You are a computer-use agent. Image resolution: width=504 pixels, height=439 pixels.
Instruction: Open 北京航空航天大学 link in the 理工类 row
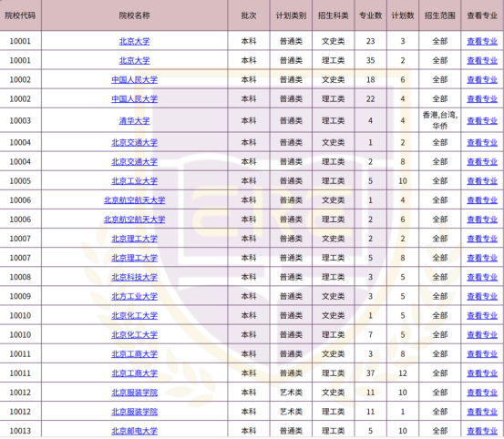click(134, 219)
